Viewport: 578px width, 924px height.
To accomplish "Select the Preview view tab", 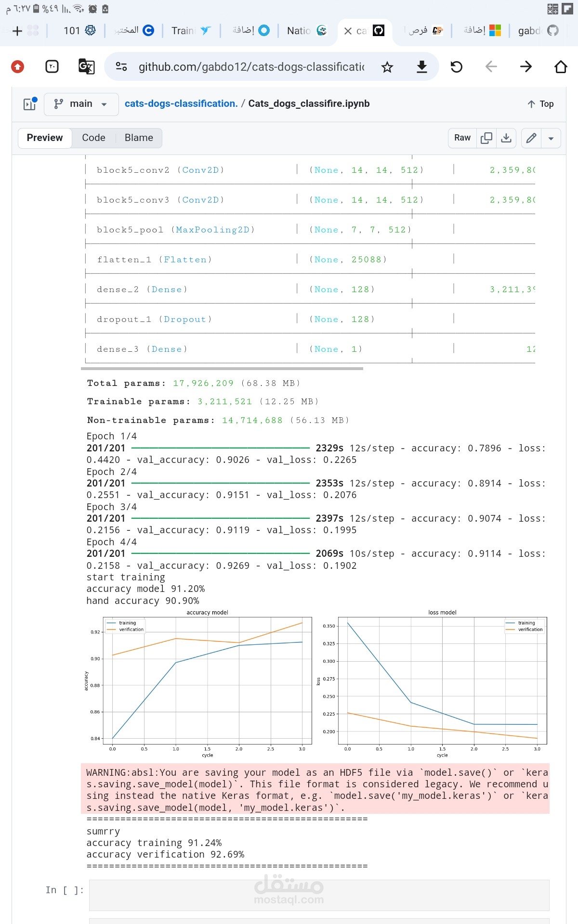I will tap(45, 138).
